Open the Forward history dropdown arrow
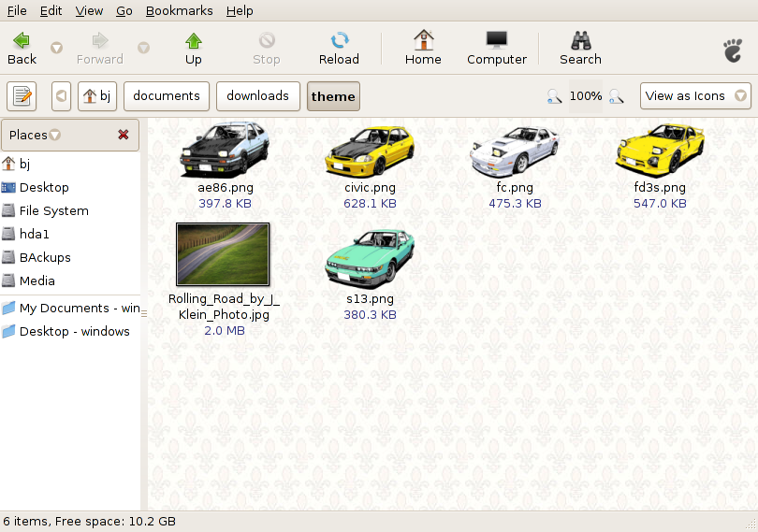The height and width of the screenshot is (532, 758). (x=143, y=48)
